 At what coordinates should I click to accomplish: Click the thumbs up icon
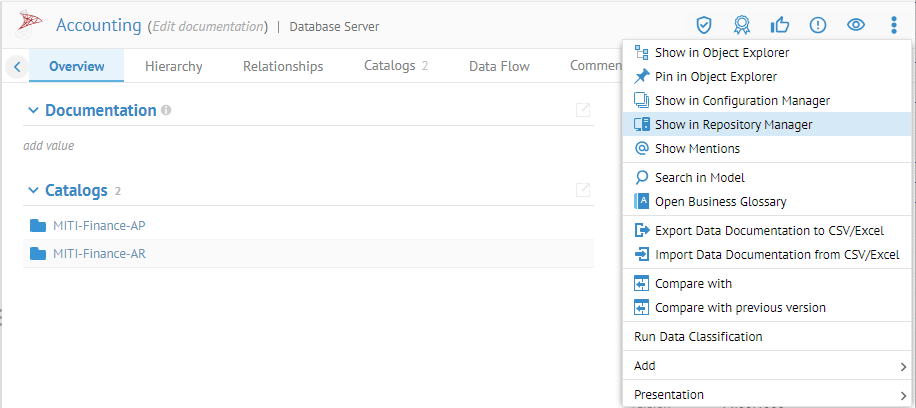[x=779, y=25]
